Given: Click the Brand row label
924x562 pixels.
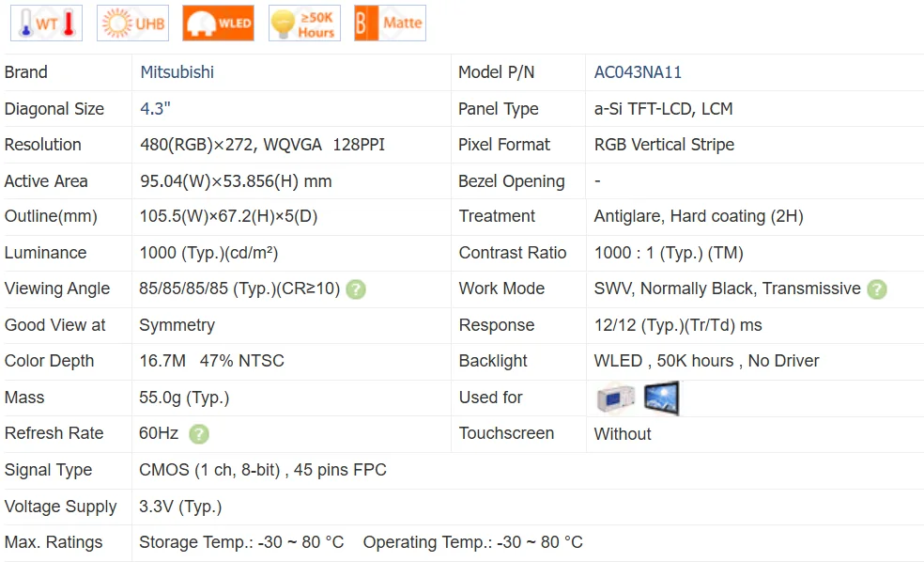Looking at the screenshot, I should click(x=26, y=72).
